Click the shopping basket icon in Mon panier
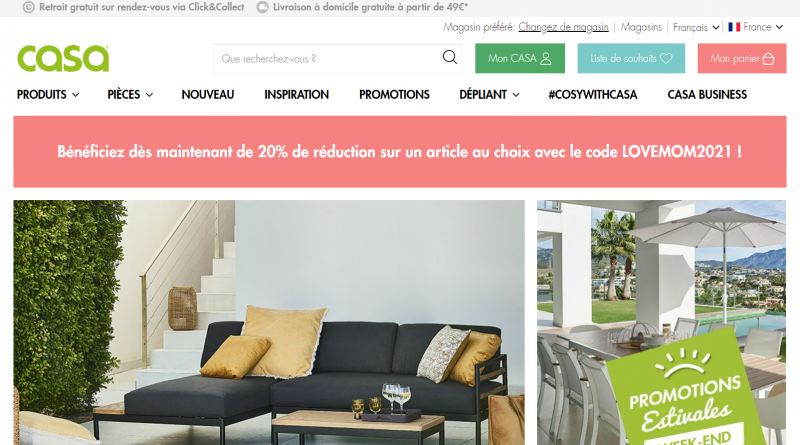 click(x=768, y=59)
